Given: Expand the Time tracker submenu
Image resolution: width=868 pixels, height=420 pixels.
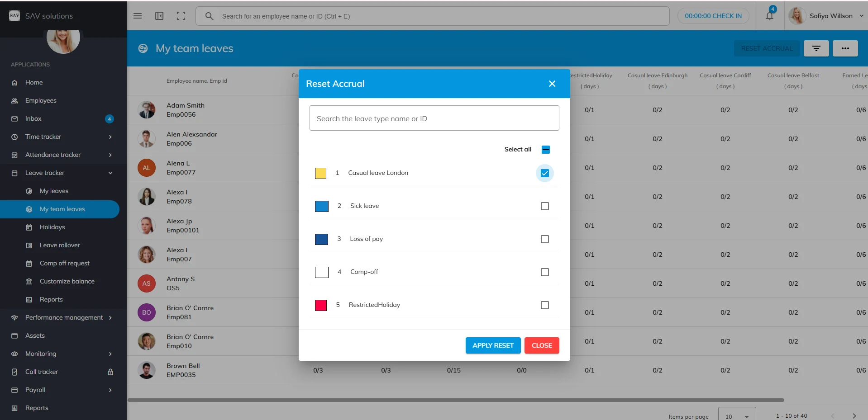Looking at the screenshot, I should coord(110,137).
